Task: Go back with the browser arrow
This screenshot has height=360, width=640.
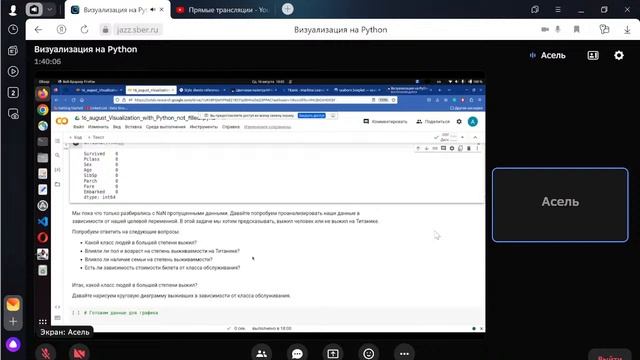Action: pyautogui.click(x=38, y=30)
